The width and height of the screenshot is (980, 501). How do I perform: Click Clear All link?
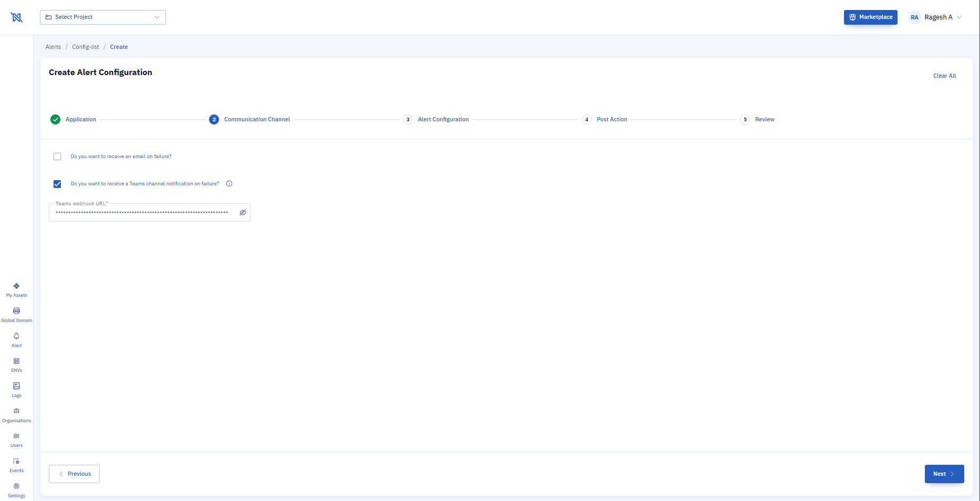(944, 76)
